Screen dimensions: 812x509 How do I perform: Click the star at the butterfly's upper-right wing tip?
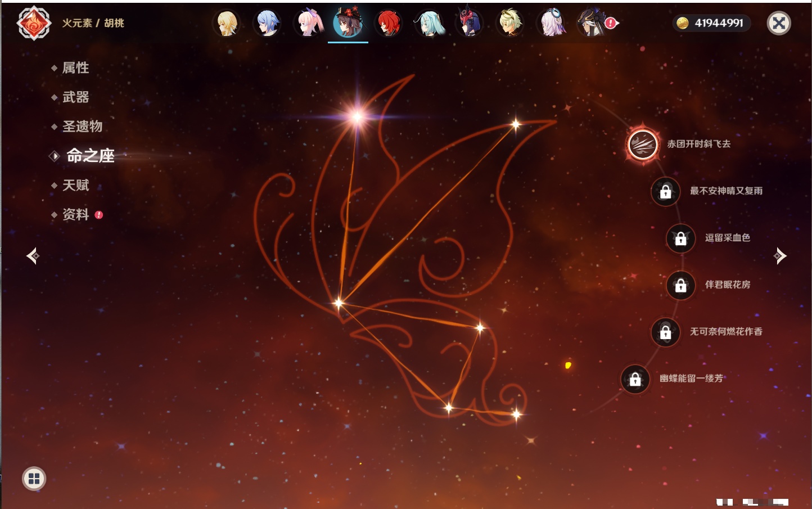pos(515,124)
